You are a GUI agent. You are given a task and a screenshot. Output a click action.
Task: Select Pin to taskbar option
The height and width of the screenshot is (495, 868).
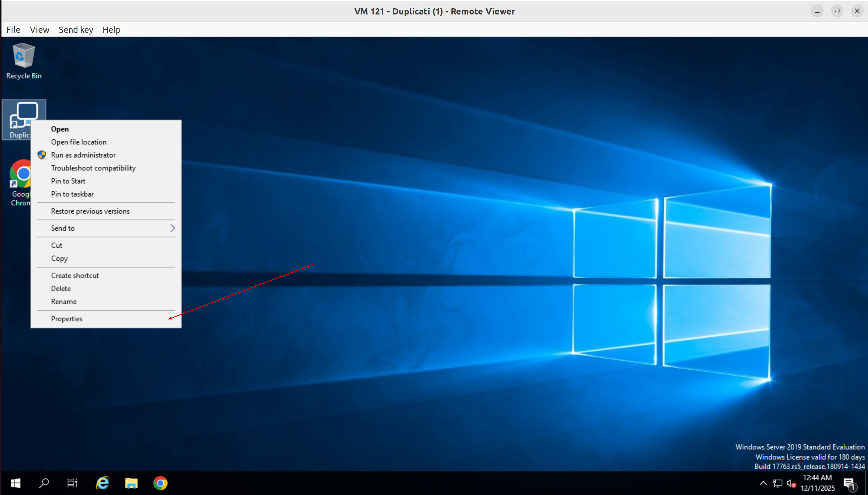72,194
